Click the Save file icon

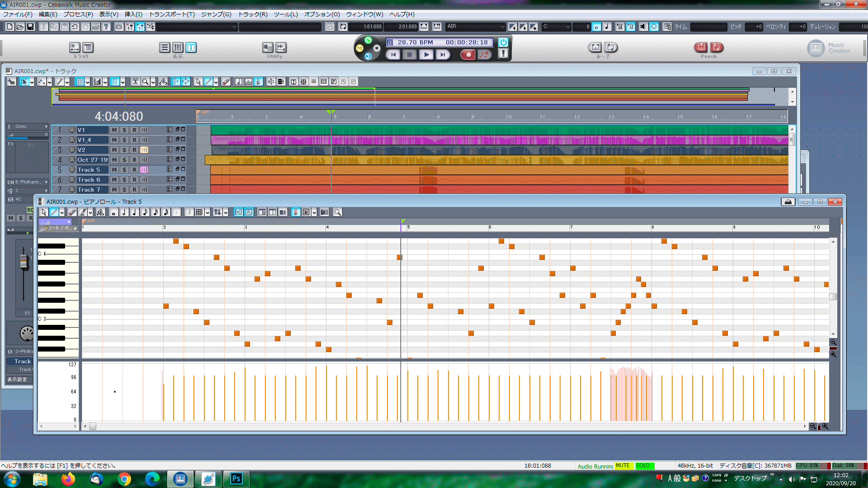coord(30,27)
